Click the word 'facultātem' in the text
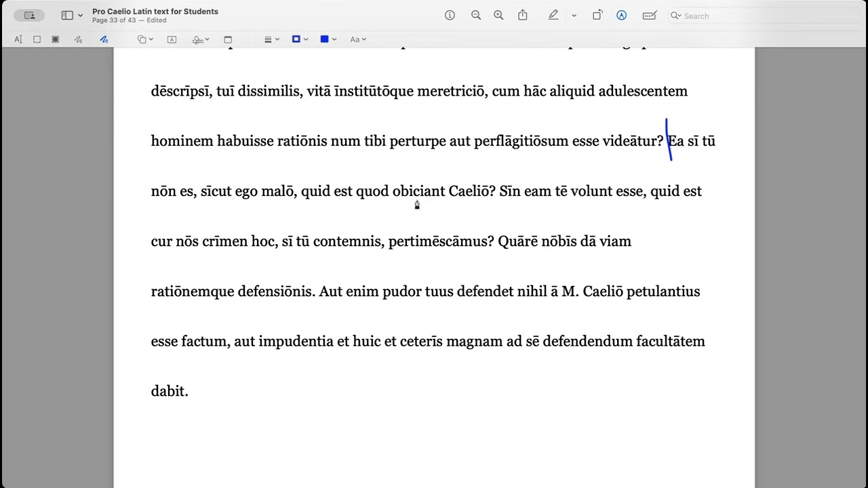The width and height of the screenshot is (868, 488). click(671, 342)
